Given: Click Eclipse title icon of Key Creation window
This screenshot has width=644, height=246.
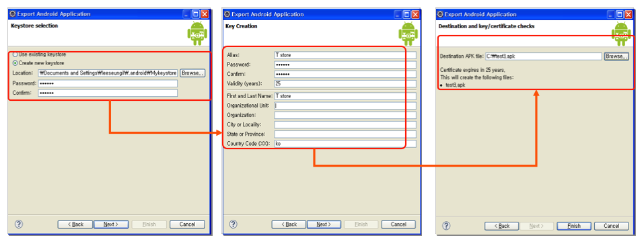Looking at the screenshot, I should point(227,14).
